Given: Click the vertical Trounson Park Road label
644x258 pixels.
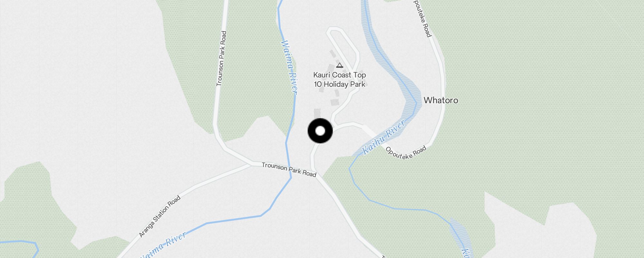Looking at the screenshot, I should [221, 58].
